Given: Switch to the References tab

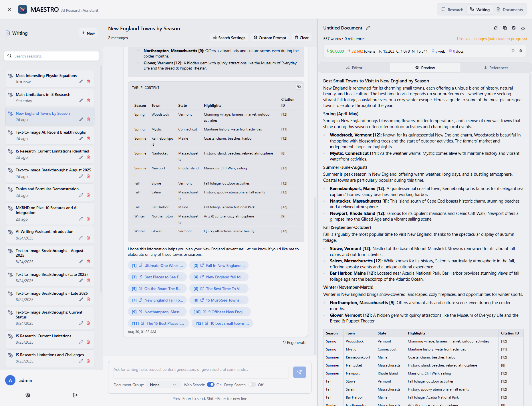Looking at the screenshot, I should (x=496, y=68).
